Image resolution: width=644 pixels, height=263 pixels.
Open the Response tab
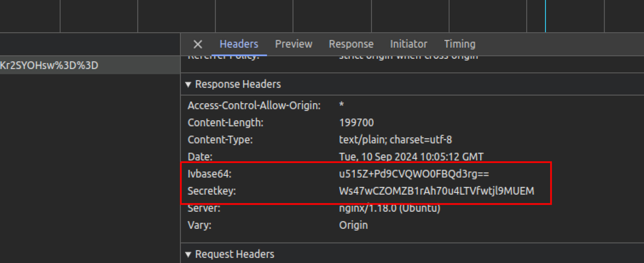(351, 44)
